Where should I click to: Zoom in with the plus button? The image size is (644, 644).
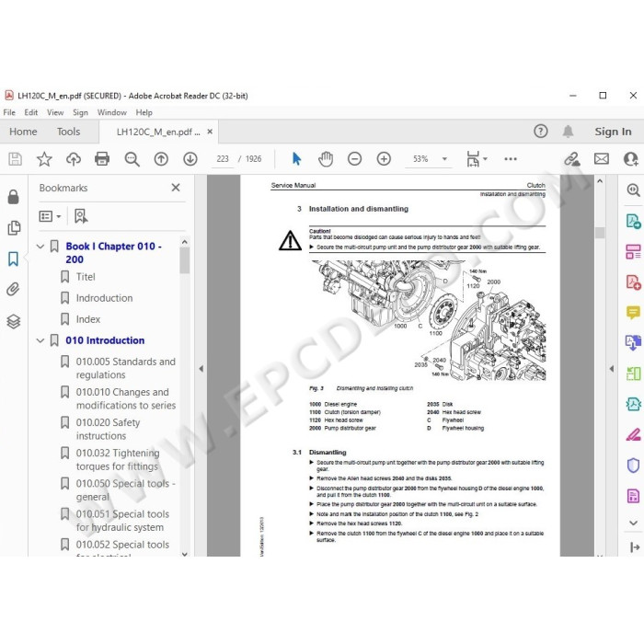pyautogui.click(x=384, y=159)
